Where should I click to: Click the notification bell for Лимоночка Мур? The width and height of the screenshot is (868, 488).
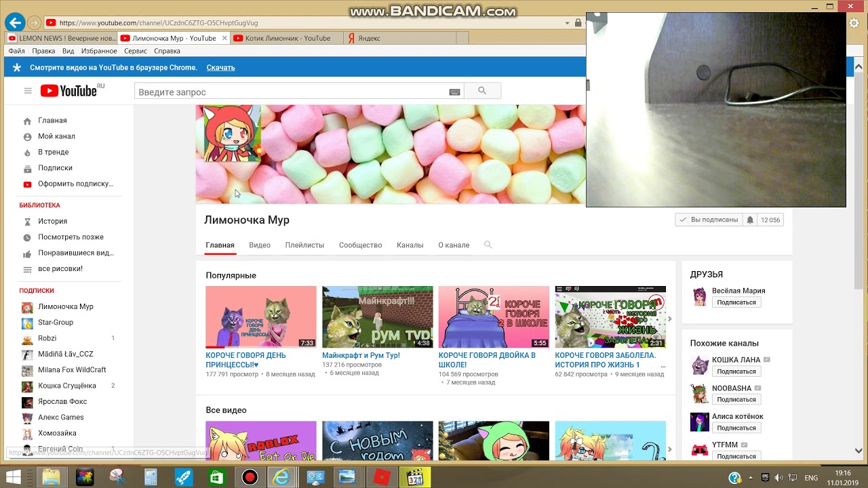(x=750, y=220)
